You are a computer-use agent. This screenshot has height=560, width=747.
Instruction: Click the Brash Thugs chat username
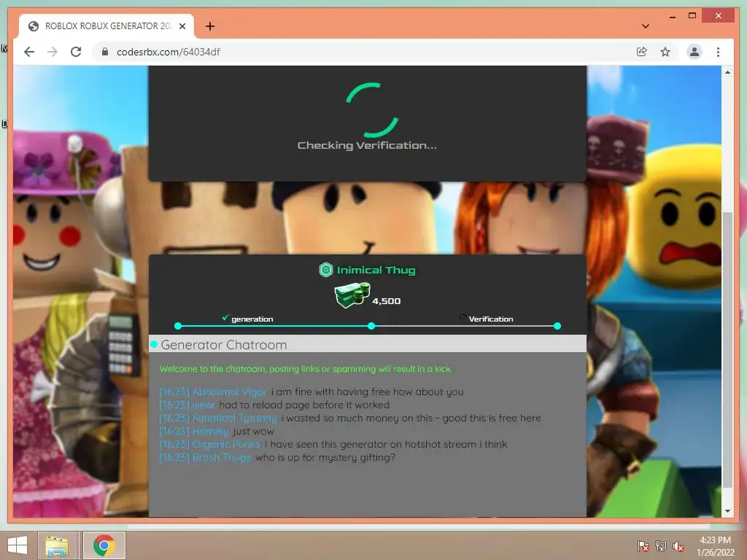222,458
